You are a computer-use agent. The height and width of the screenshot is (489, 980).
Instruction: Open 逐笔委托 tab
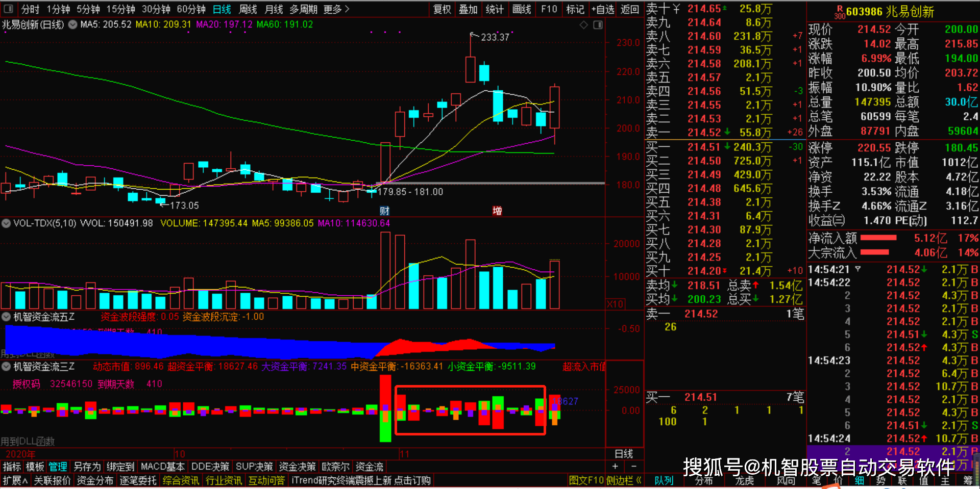(x=138, y=480)
